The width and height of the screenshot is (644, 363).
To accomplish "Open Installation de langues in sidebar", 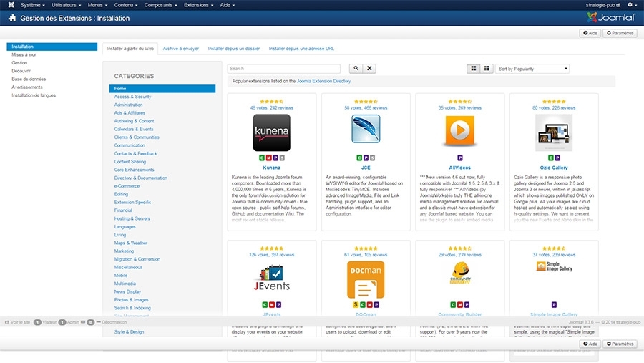I will coord(34,95).
